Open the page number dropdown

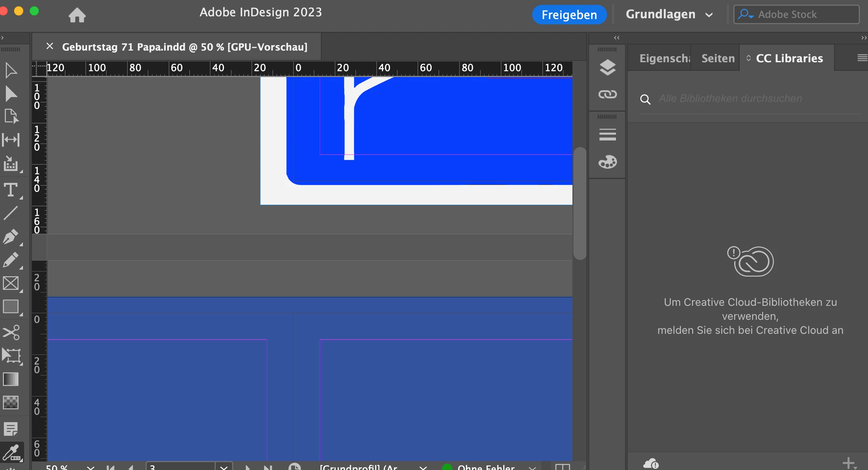(224, 467)
